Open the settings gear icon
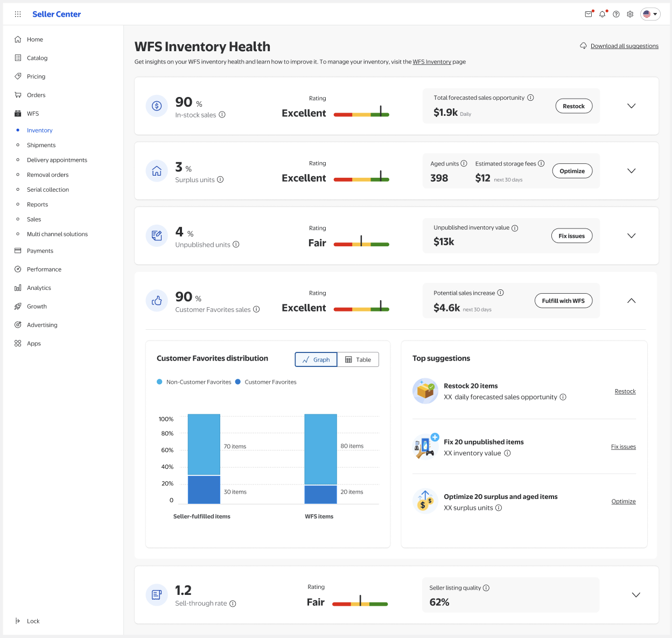Viewport: 672px width, 638px height. (x=630, y=15)
